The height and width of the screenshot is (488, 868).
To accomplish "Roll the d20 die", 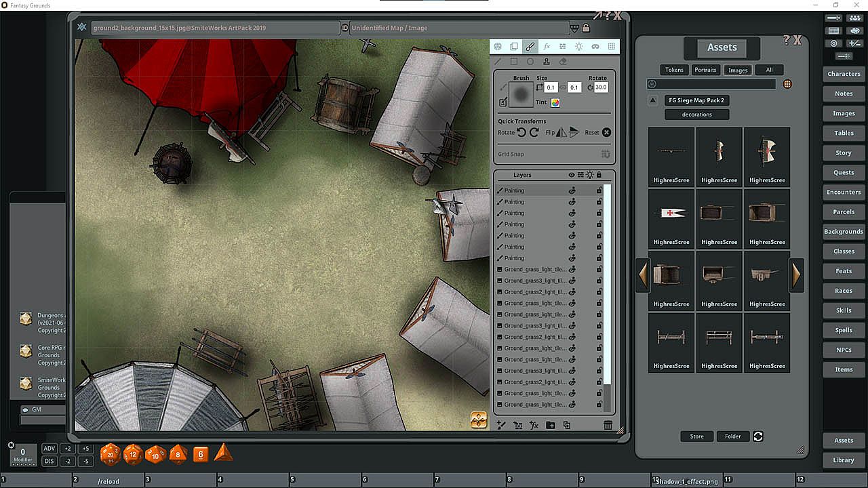I will click(110, 454).
